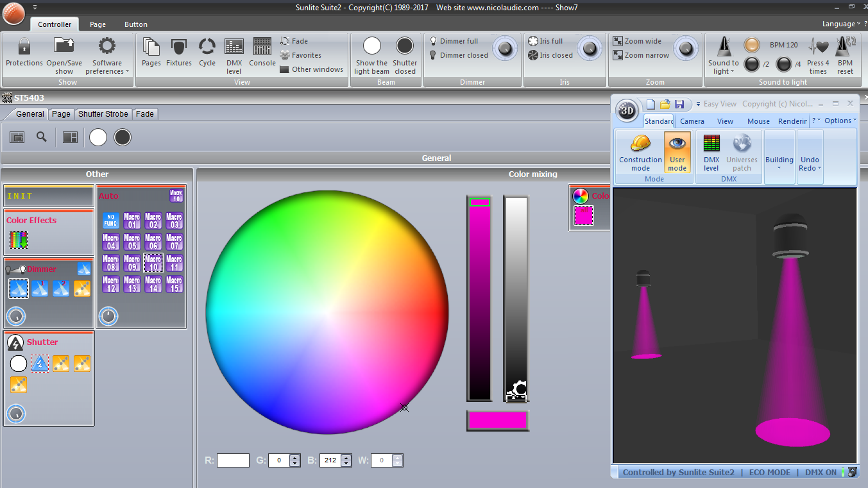Click Easy View open folder icon
This screenshot has height=488, width=868.
[x=665, y=104]
